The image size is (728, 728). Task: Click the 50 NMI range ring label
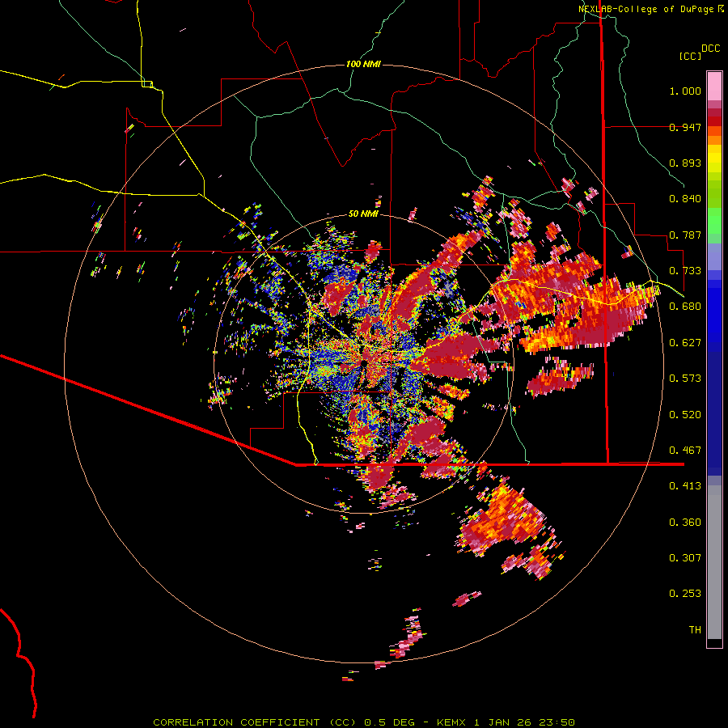pos(363,214)
